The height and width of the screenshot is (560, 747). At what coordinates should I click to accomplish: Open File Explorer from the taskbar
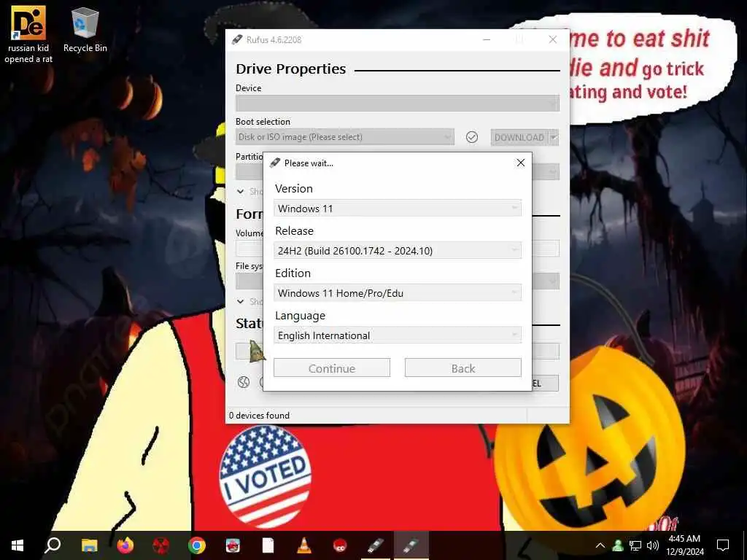[89, 545]
